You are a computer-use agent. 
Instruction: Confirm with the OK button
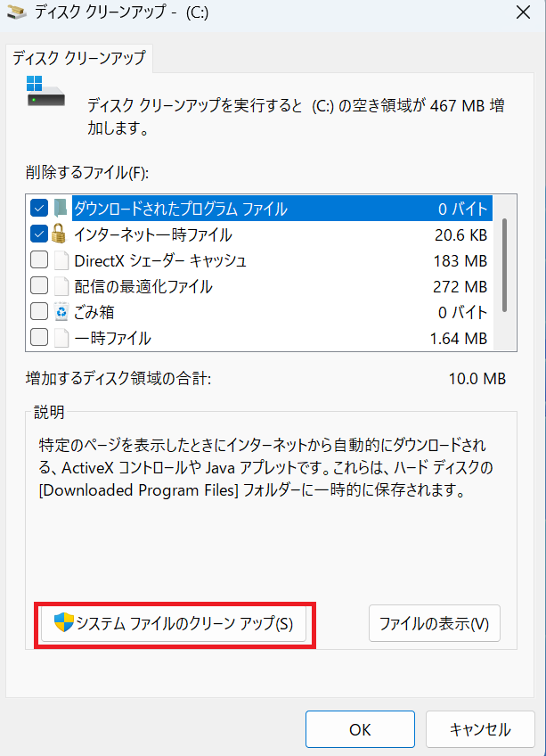(x=360, y=729)
